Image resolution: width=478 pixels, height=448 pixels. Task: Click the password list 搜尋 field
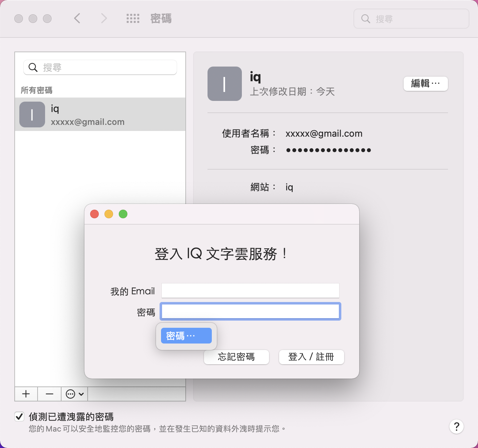pyautogui.click(x=100, y=67)
